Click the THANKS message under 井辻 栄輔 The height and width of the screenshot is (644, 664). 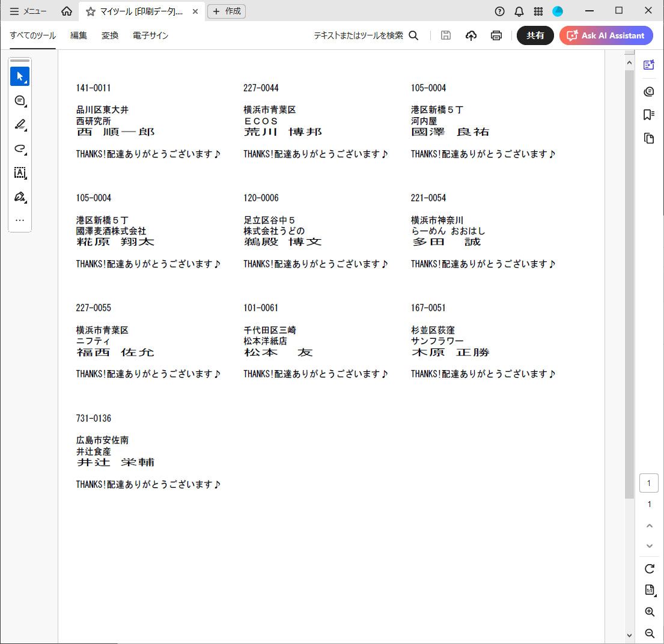(148, 484)
